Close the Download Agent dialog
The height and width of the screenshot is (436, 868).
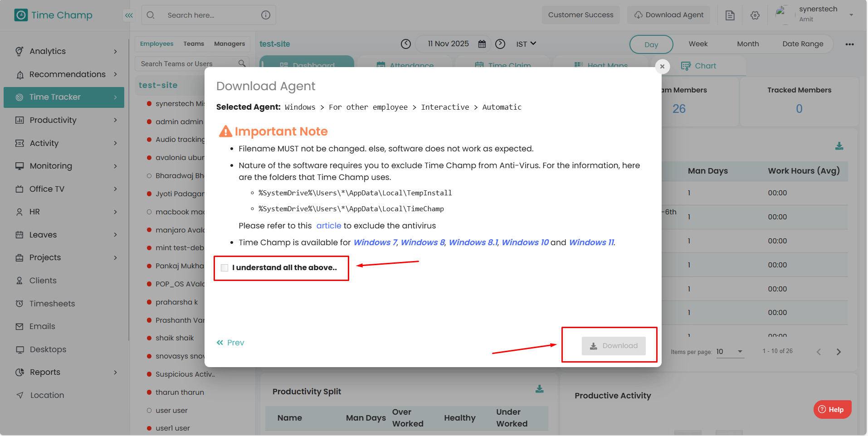tap(663, 67)
